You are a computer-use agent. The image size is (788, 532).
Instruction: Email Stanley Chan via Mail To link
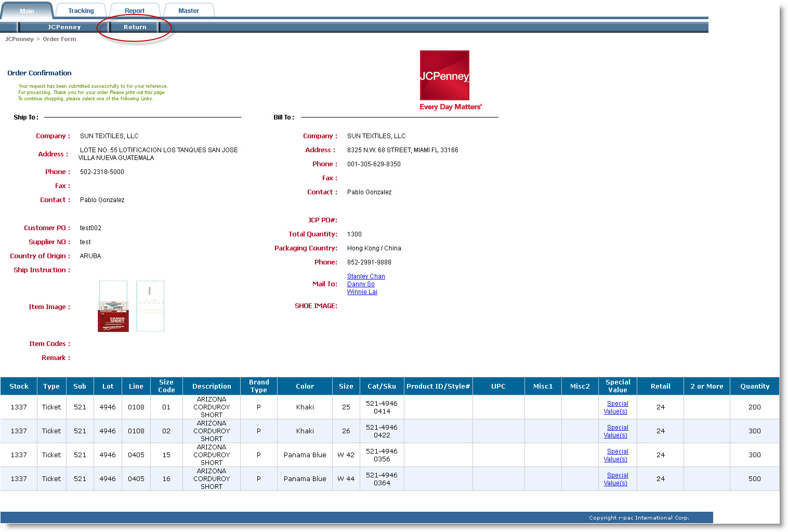366,276
